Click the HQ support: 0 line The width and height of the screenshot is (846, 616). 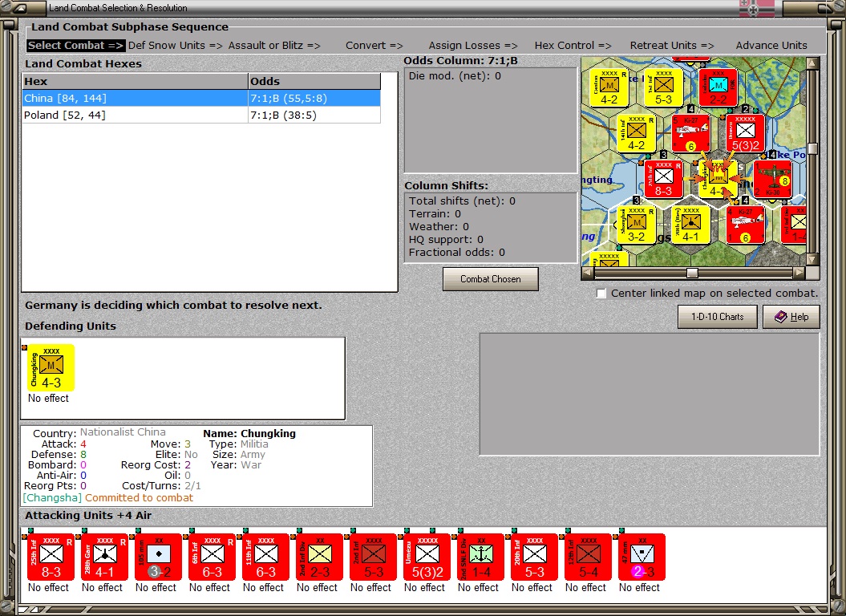pyautogui.click(x=446, y=239)
